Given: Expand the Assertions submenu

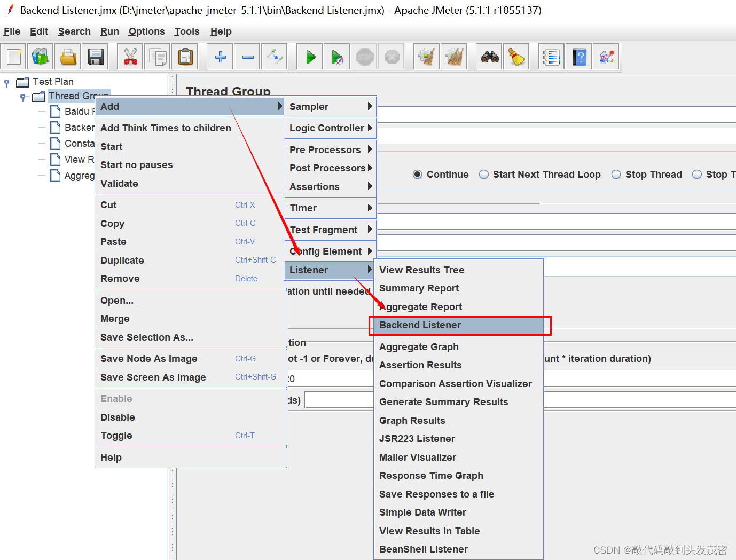Looking at the screenshot, I should tap(330, 186).
